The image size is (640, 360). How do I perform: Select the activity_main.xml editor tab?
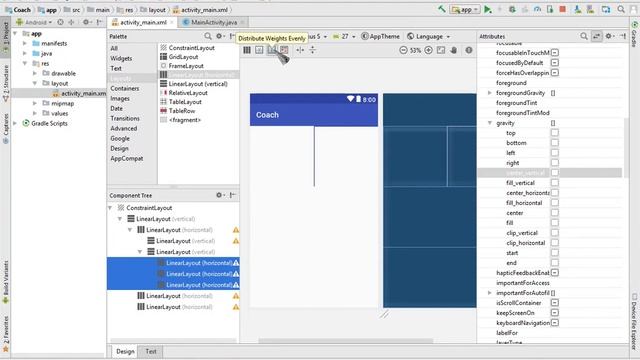pos(143,22)
